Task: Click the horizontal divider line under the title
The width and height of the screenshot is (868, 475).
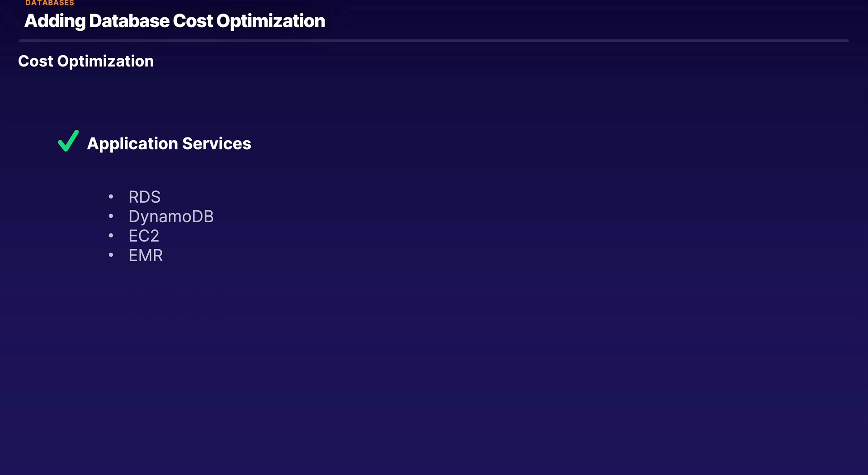Action: click(x=434, y=41)
